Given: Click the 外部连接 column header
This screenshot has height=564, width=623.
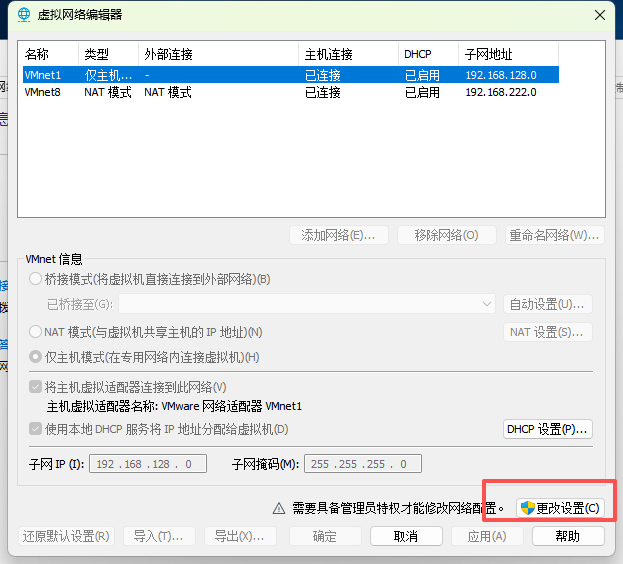Looking at the screenshot, I should pos(219,54).
